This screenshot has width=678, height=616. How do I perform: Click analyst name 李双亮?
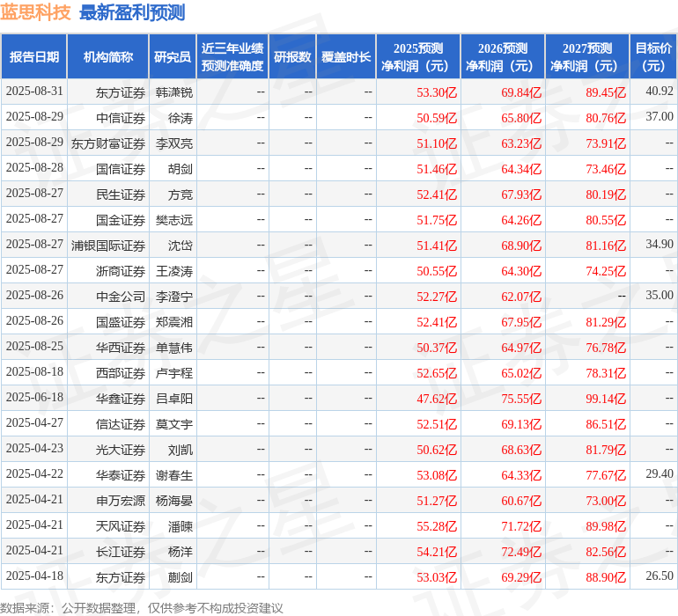click(x=174, y=143)
